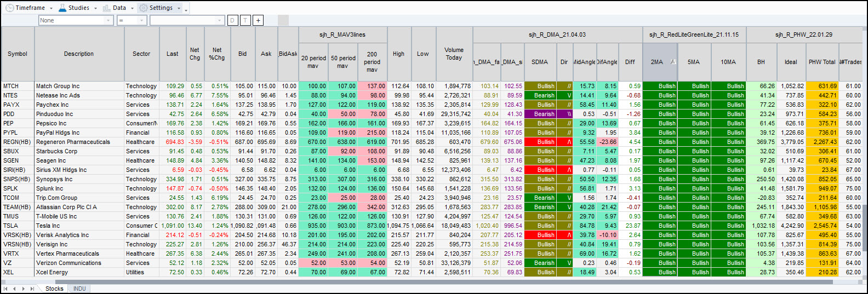Click the Settings gear icon

coord(144,8)
